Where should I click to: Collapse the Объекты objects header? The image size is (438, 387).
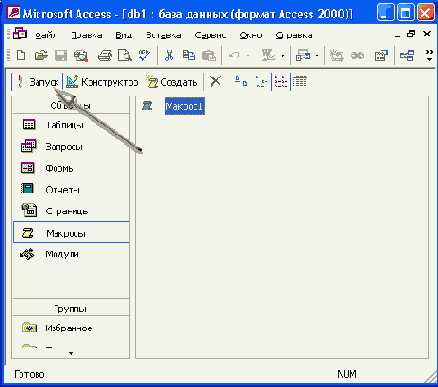coord(71,105)
